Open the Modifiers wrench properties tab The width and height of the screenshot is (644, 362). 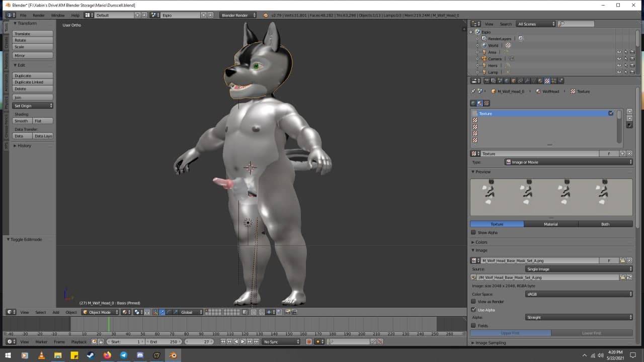click(527, 80)
